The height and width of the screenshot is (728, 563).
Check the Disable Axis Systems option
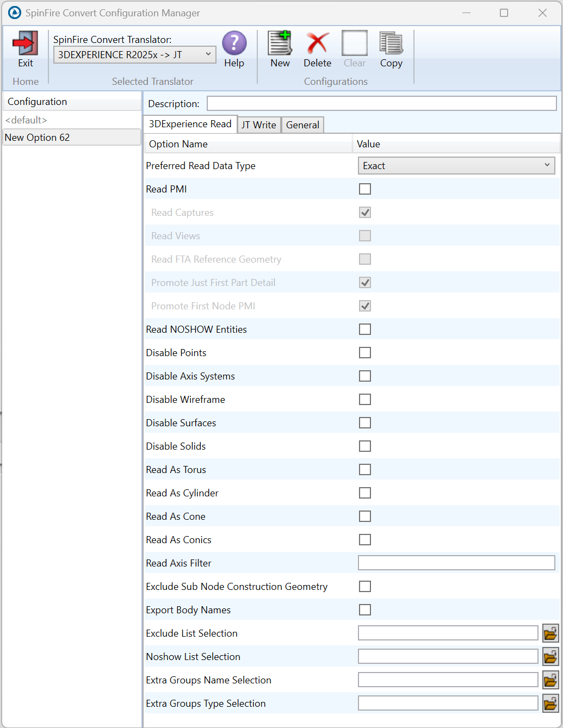pos(365,376)
